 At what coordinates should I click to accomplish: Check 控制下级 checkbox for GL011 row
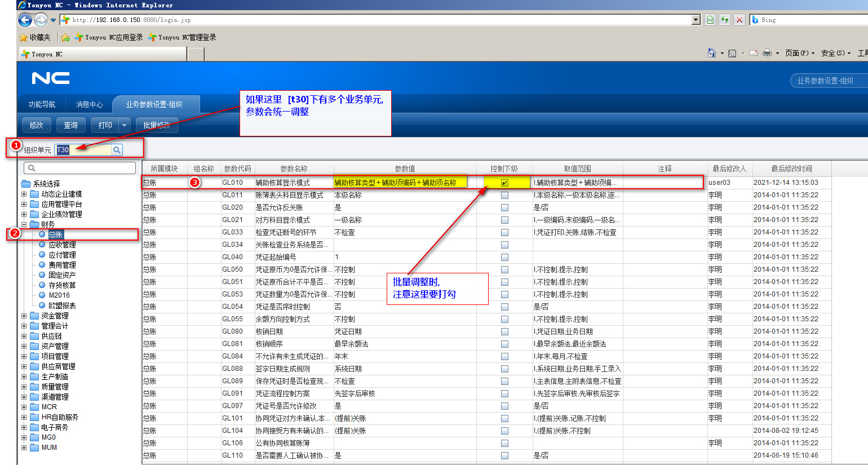pos(504,195)
